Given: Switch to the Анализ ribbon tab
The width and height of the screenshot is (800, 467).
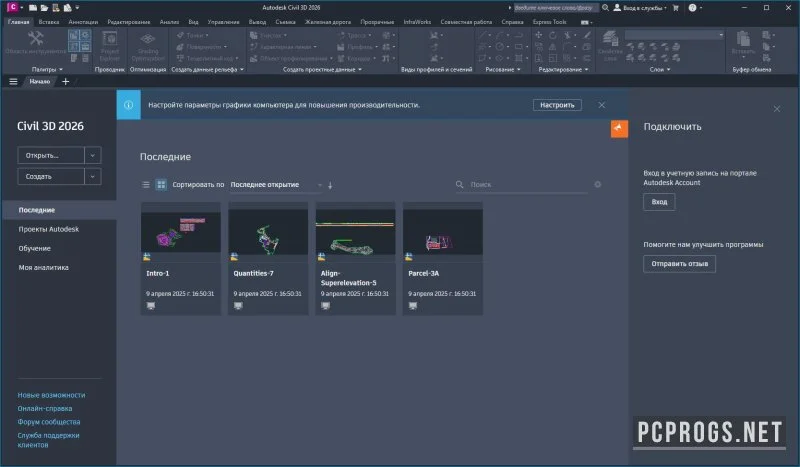Looking at the screenshot, I should click(169, 22).
